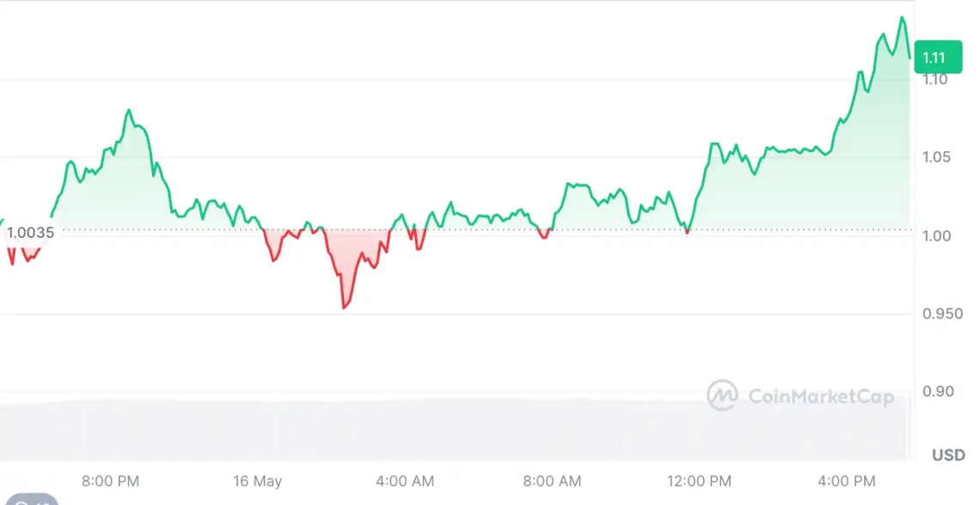Click the CoinMarketCap logo icon watermark

(x=722, y=395)
